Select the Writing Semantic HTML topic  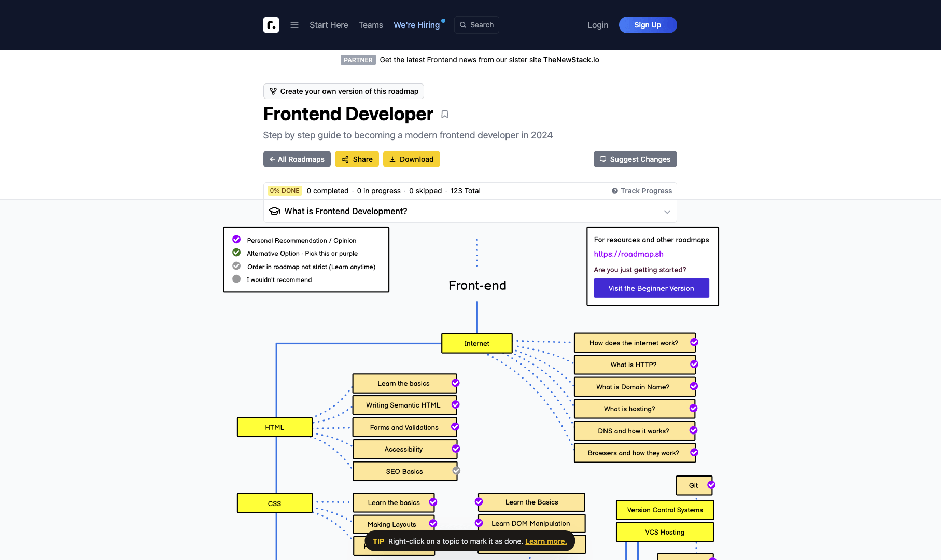point(403,405)
